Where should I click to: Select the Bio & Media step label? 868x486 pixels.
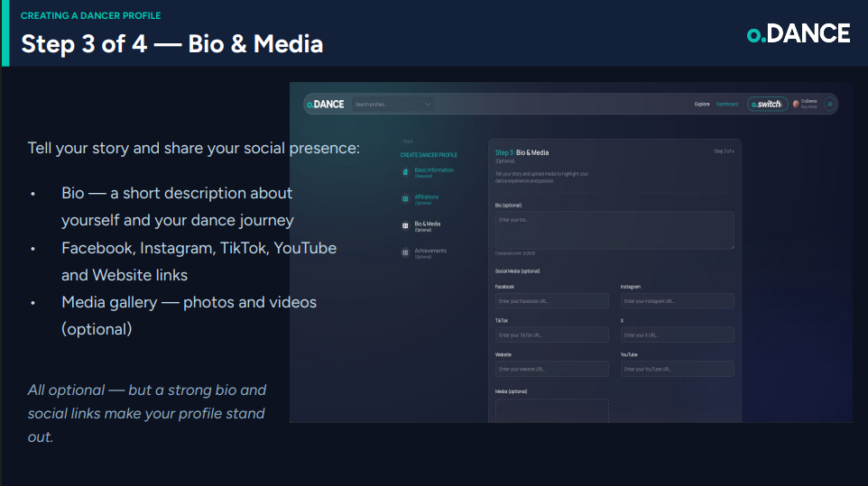coord(428,226)
